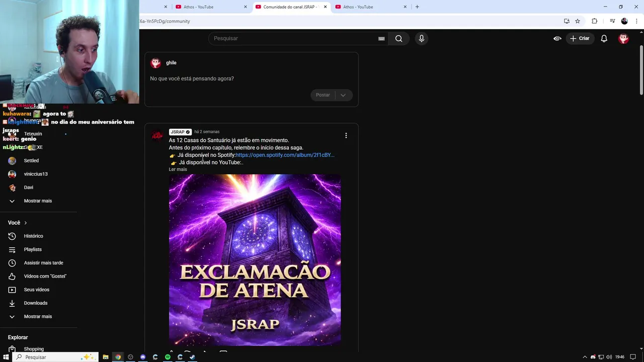Open a new tab with the plus button

(417, 7)
